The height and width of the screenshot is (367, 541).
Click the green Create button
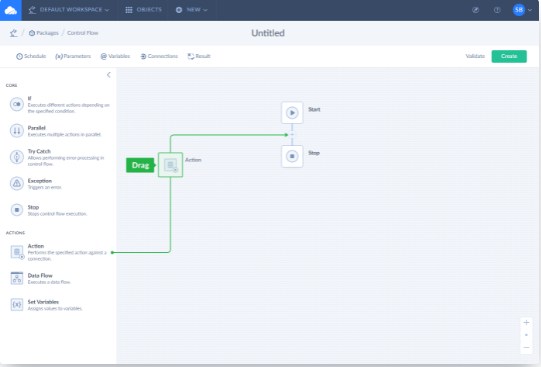[x=509, y=56]
